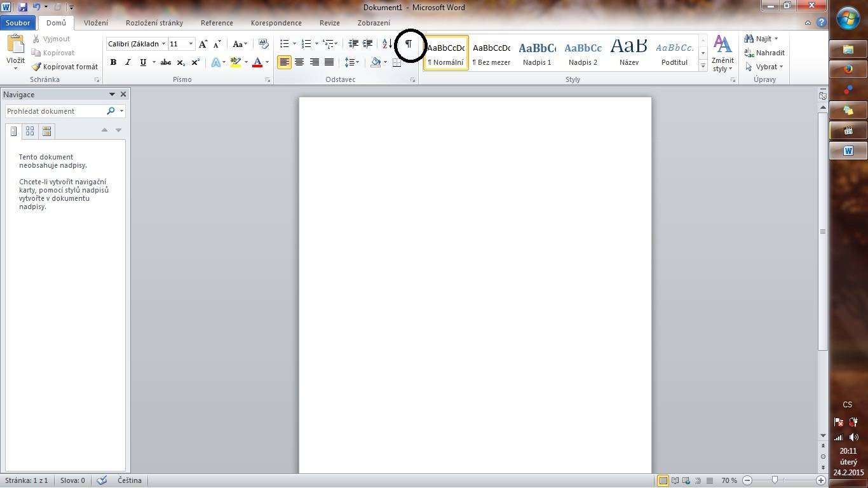Apply strikethrough formatting

tap(166, 62)
